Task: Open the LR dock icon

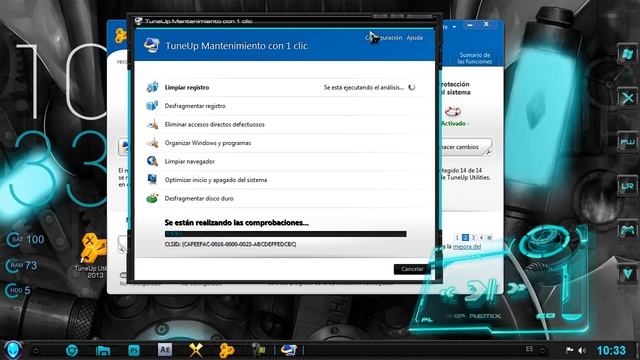Action: [627, 187]
